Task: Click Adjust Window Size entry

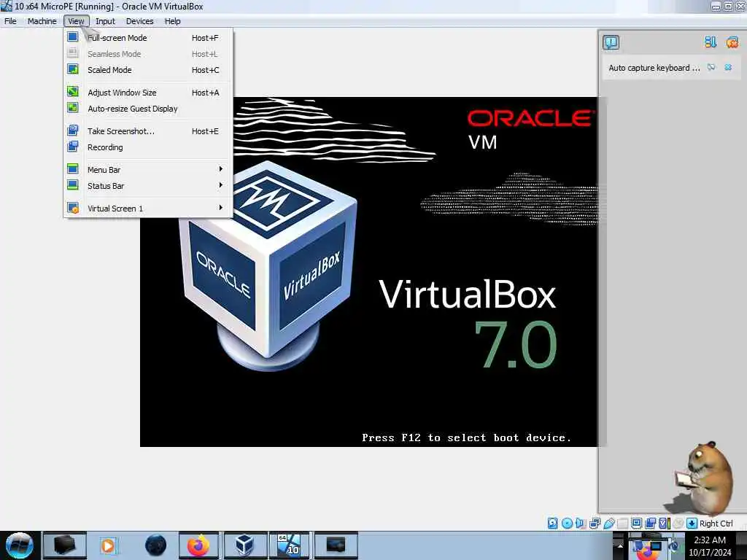Action: coord(147,93)
